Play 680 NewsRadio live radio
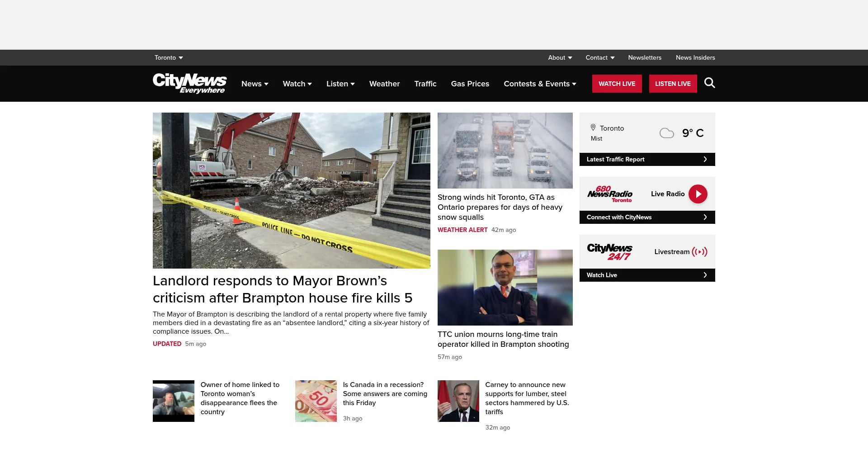 (698, 194)
